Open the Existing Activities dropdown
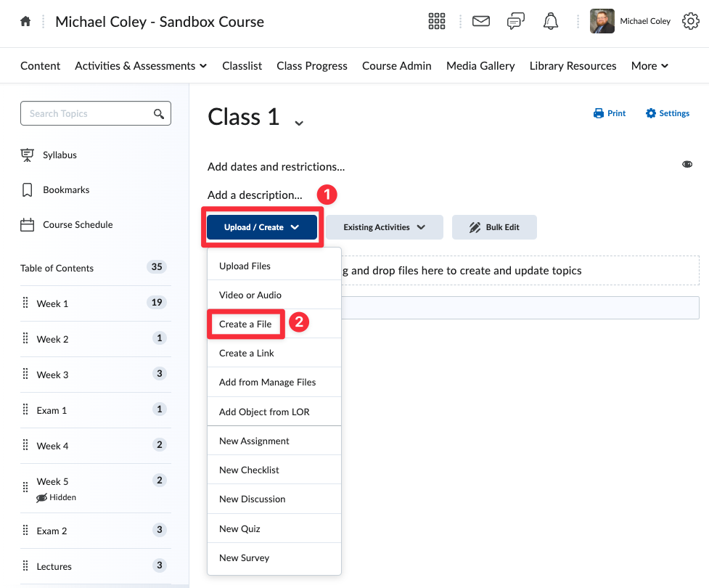This screenshot has width=709, height=588. tap(384, 227)
